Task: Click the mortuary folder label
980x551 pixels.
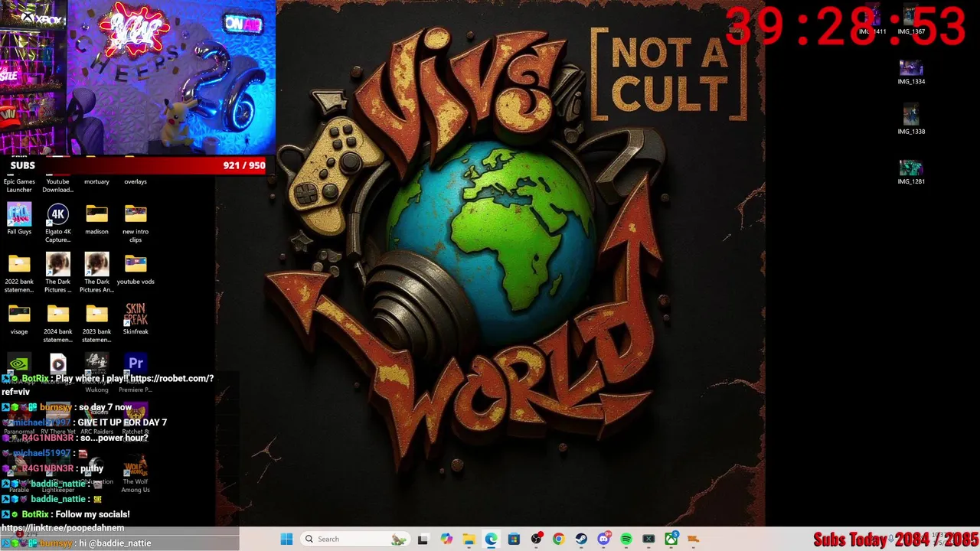Action: 96,181
